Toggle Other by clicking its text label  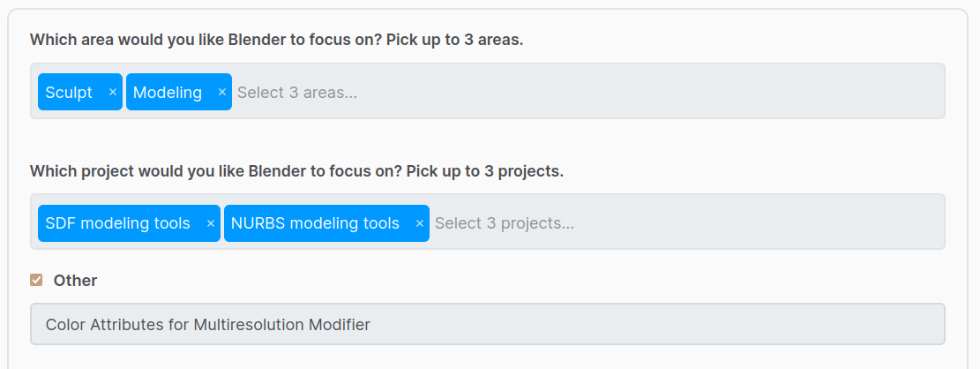pos(75,280)
